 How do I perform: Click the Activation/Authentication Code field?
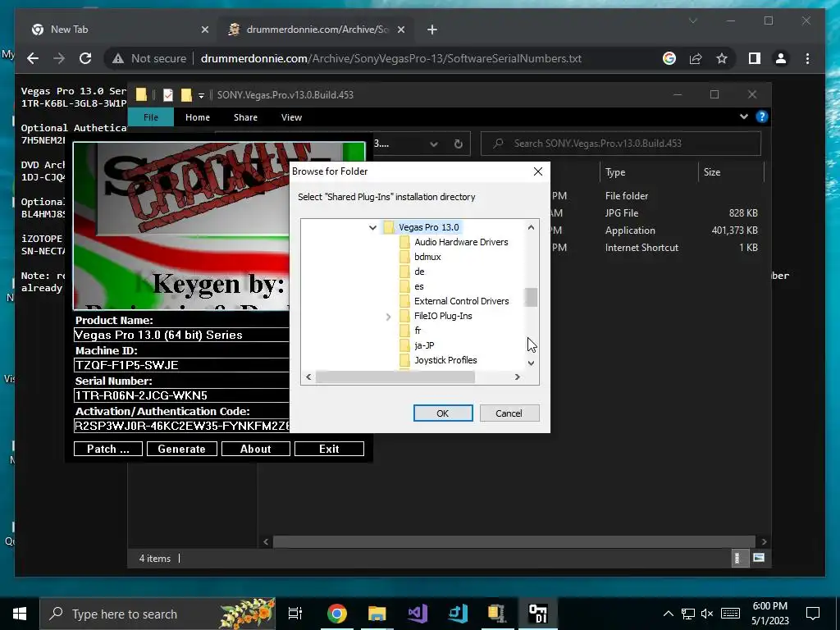pyautogui.click(x=181, y=427)
